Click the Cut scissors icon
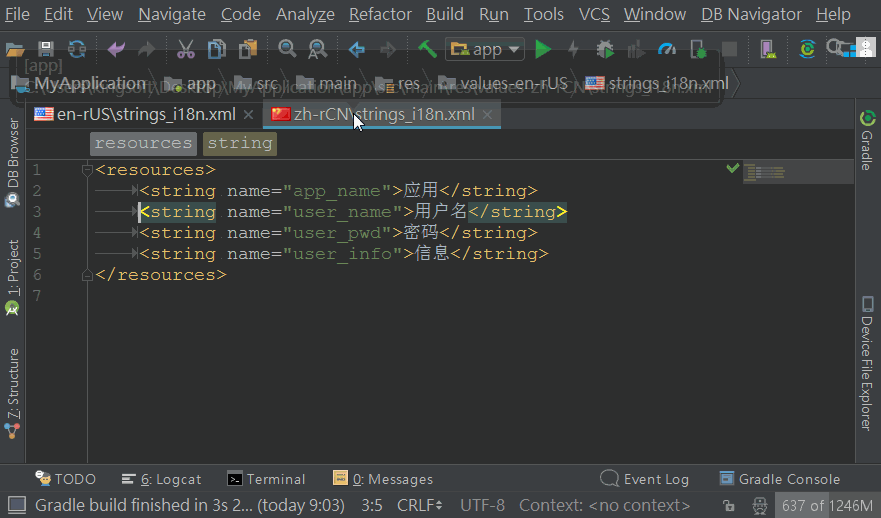The height and width of the screenshot is (518, 881). point(185,49)
